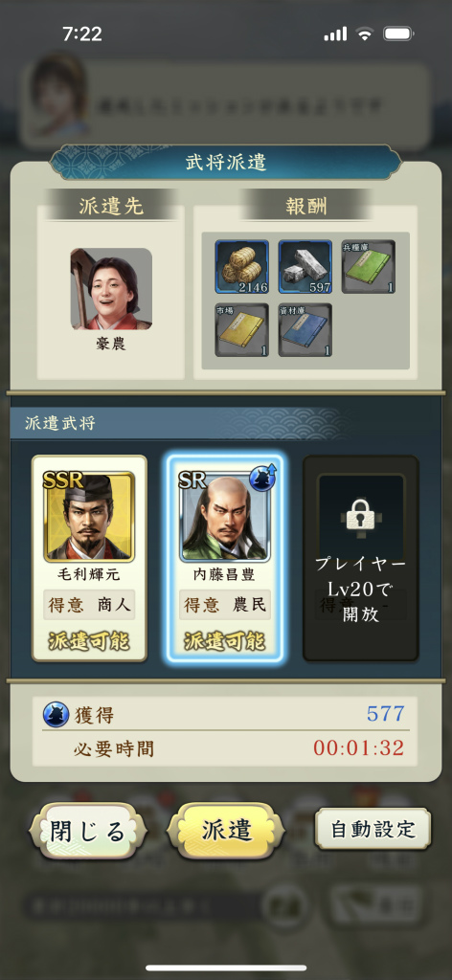Tap the silver ingot reward icon
This screenshot has height=980, width=452.
pos(305,268)
